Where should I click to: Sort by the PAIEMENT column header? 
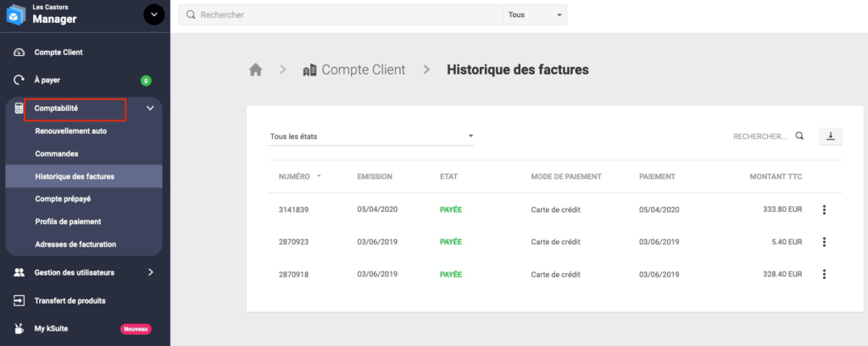[657, 176]
